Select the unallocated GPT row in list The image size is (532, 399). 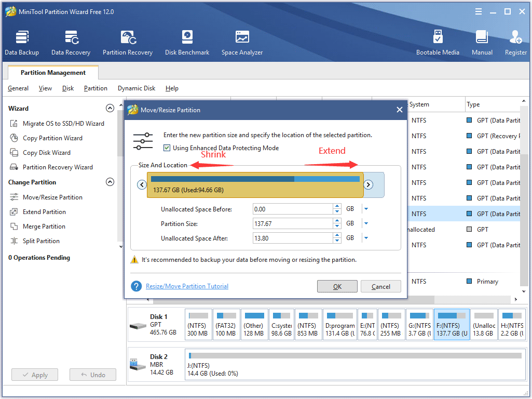464,230
